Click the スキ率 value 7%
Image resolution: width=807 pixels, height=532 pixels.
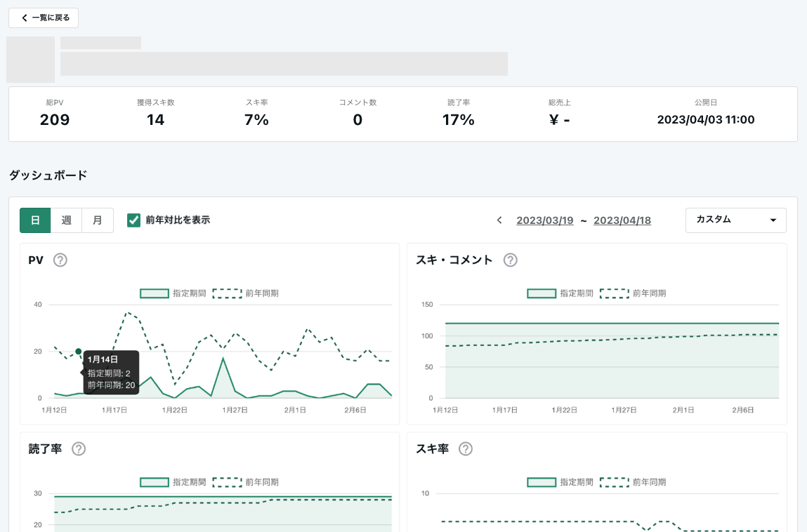tap(256, 120)
